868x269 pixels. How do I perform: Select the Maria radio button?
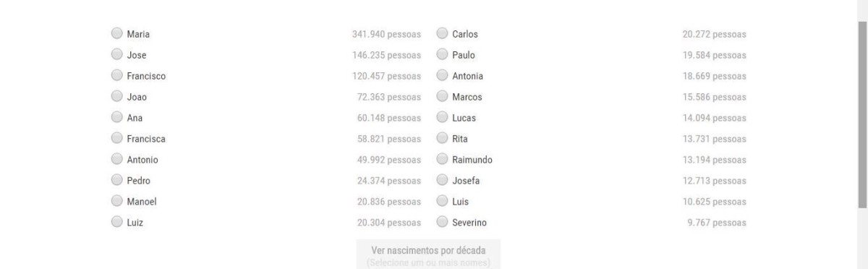(x=116, y=33)
